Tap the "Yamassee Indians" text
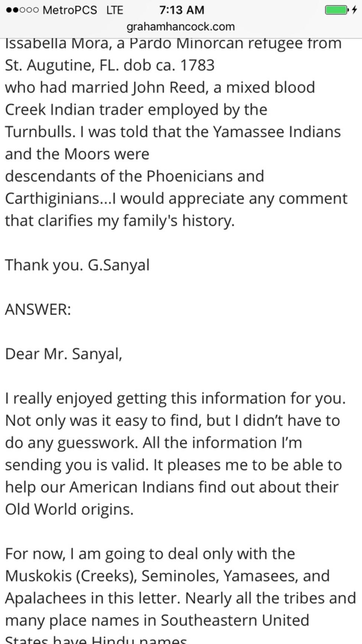The width and height of the screenshot is (362, 644). coord(277,132)
